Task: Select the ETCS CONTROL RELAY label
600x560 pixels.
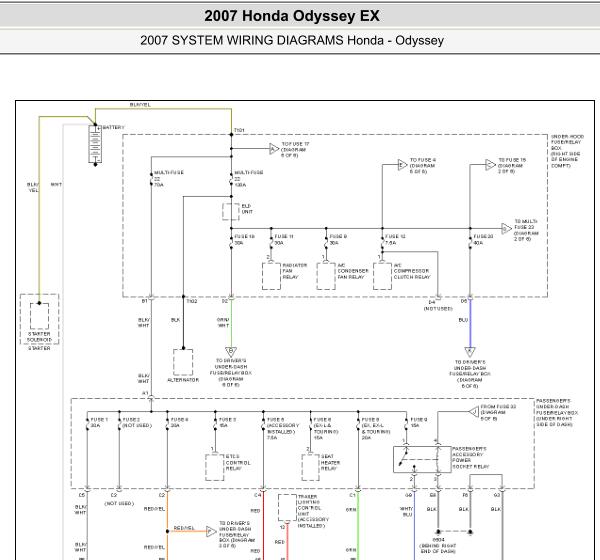Action: (x=238, y=462)
